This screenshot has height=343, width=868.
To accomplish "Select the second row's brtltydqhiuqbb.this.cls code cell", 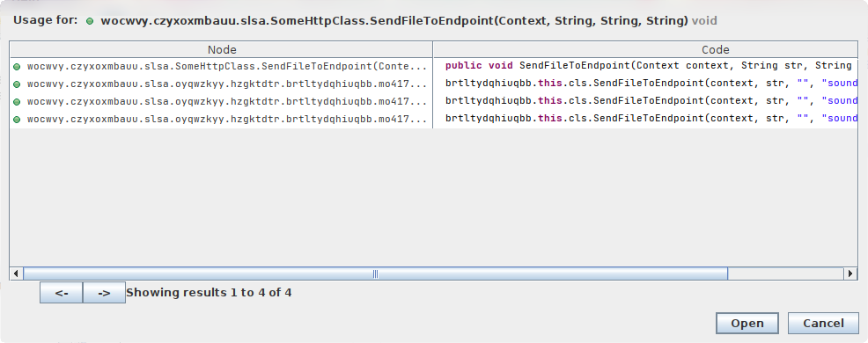I will click(645, 84).
